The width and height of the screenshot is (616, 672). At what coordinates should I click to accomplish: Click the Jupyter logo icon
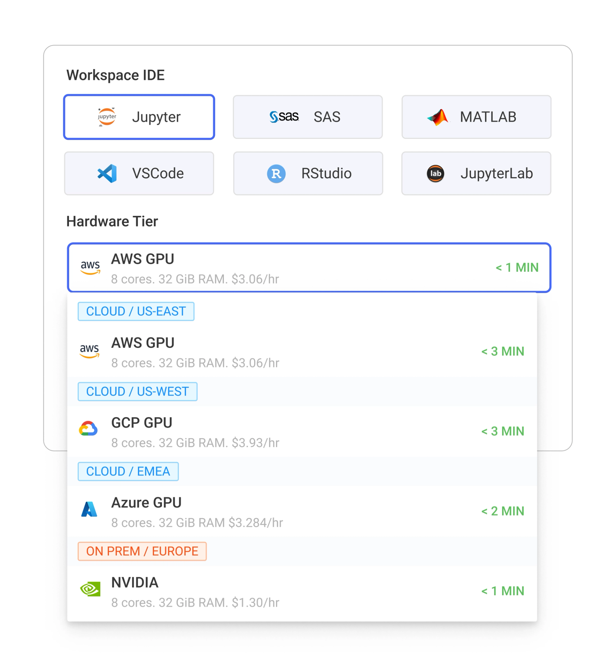point(107,117)
